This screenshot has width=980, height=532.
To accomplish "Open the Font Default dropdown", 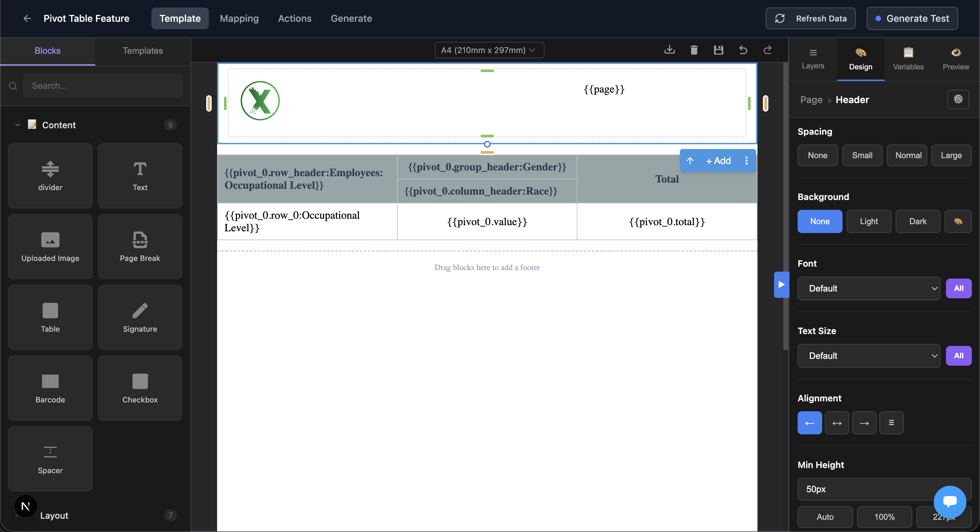I will pyautogui.click(x=869, y=288).
